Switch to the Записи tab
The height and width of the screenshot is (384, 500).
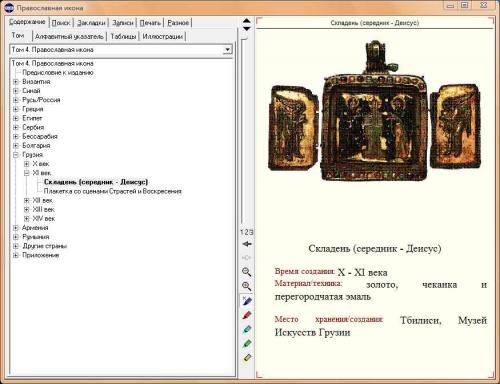(x=123, y=23)
